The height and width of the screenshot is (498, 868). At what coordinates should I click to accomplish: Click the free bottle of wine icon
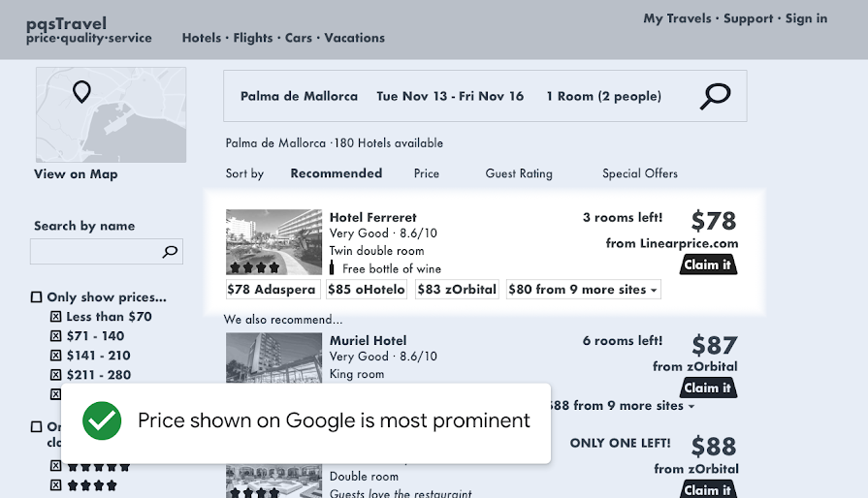[x=332, y=268]
